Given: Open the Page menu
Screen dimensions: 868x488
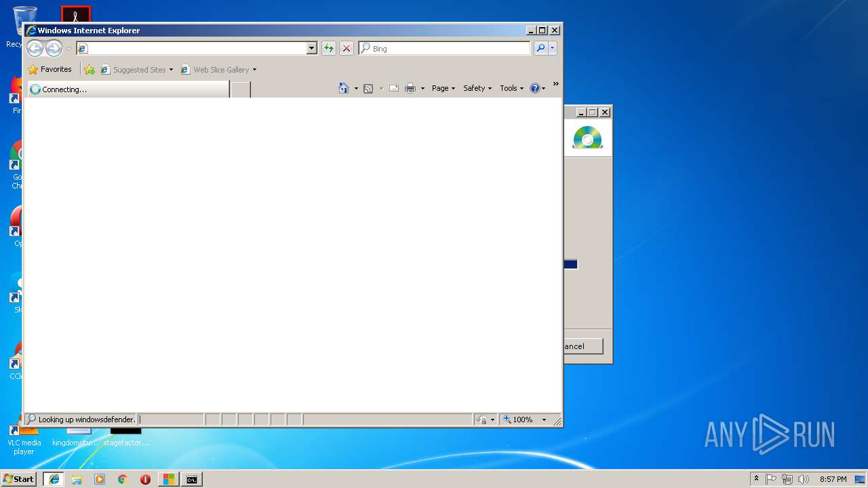Looking at the screenshot, I should pyautogui.click(x=443, y=88).
